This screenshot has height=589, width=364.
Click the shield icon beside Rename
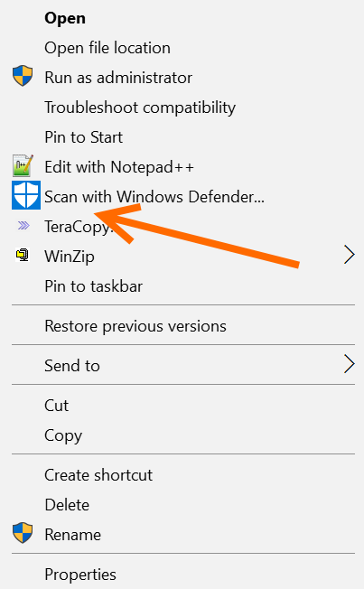click(x=23, y=533)
